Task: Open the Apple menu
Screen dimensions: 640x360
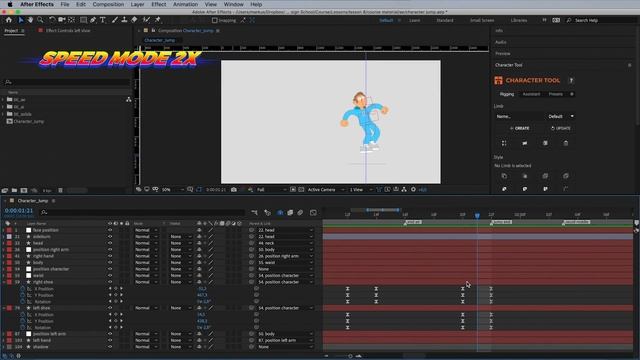Action: [x=10, y=4]
